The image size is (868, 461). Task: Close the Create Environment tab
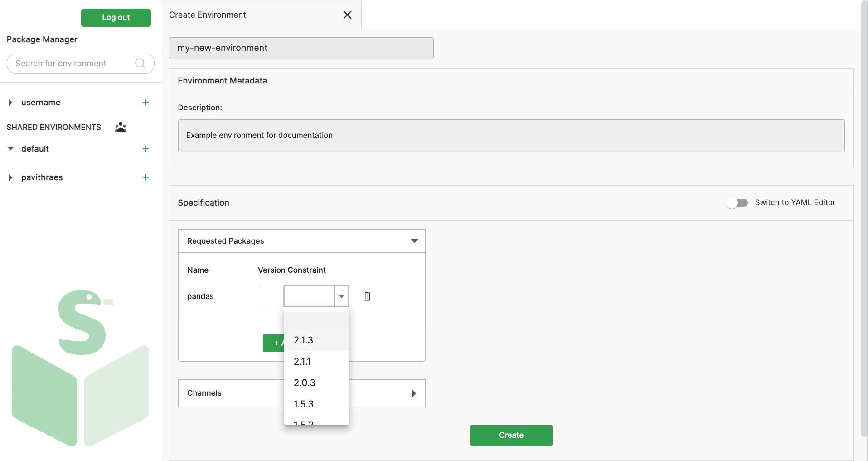click(x=347, y=15)
